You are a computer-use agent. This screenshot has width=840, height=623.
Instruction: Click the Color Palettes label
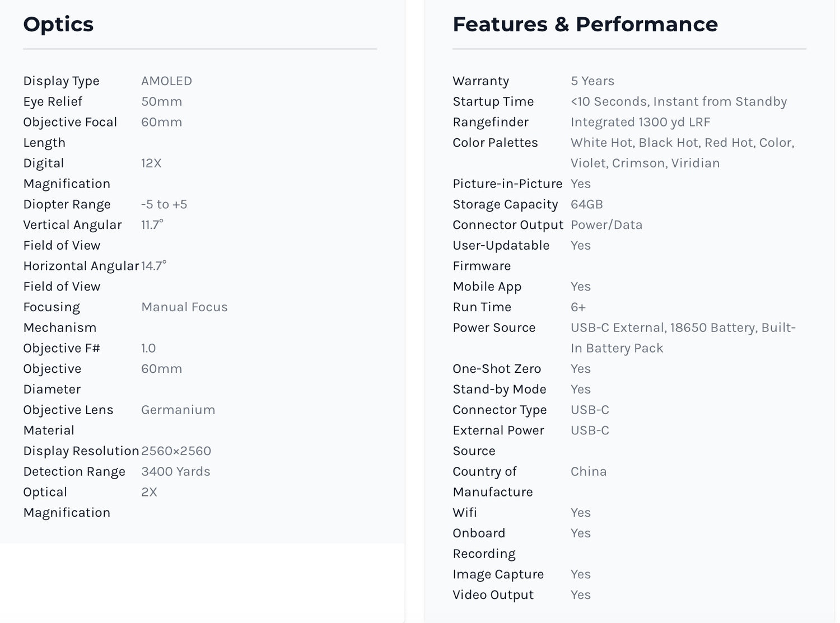click(x=495, y=143)
